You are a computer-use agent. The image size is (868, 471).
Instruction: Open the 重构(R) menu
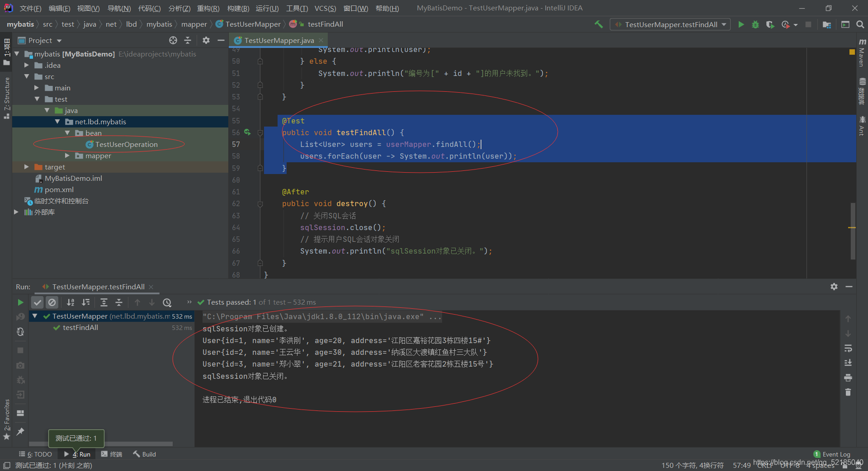208,8
